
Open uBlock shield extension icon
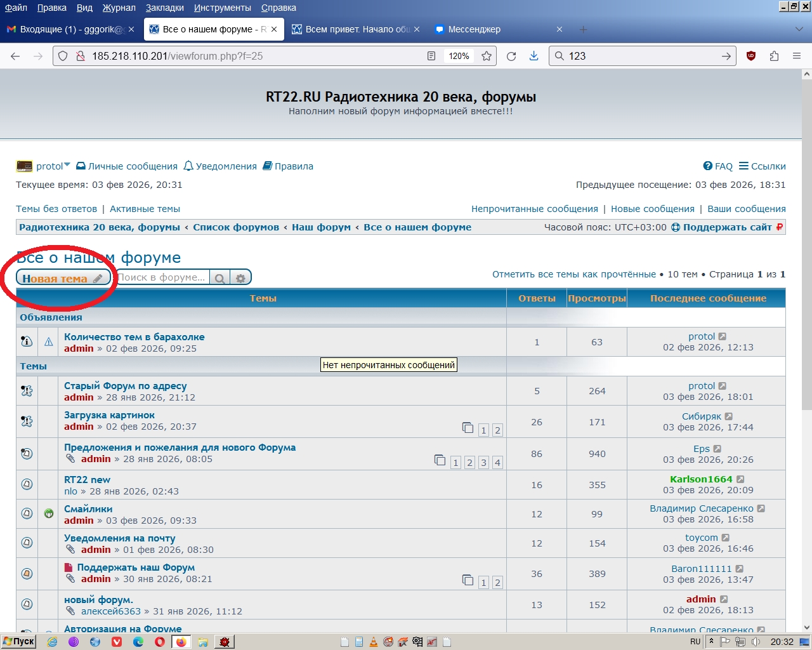[751, 56]
